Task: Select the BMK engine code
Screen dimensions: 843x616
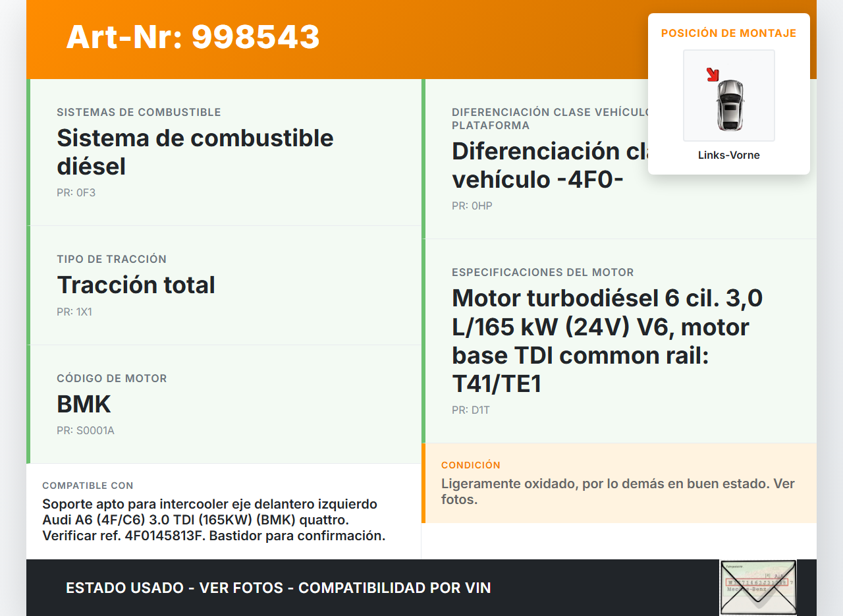Action: click(x=84, y=404)
